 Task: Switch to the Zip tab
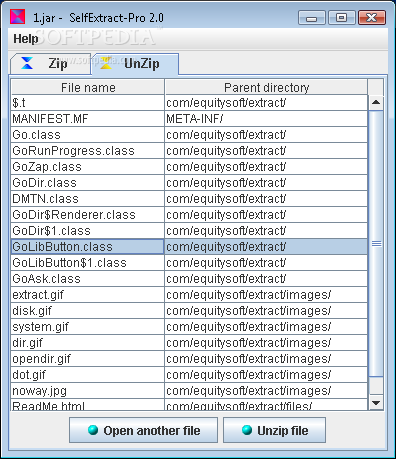(x=50, y=63)
